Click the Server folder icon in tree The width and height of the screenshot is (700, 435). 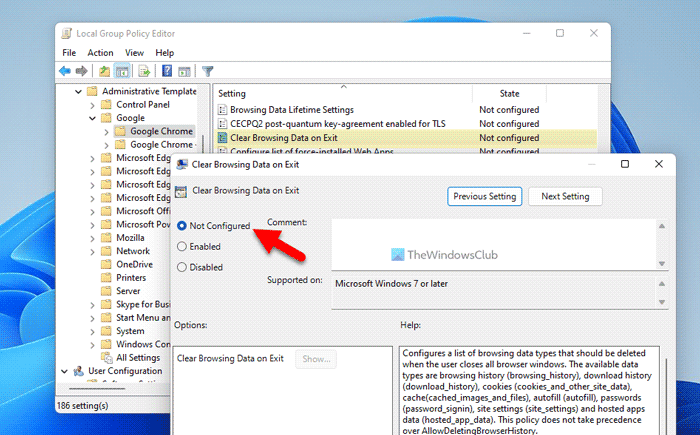106,291
